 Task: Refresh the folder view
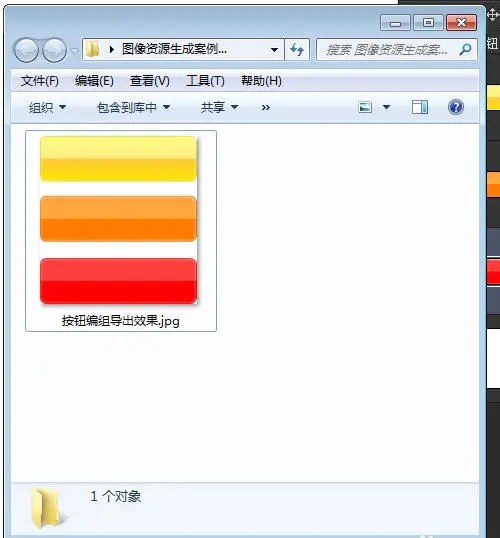click(297, 50)
